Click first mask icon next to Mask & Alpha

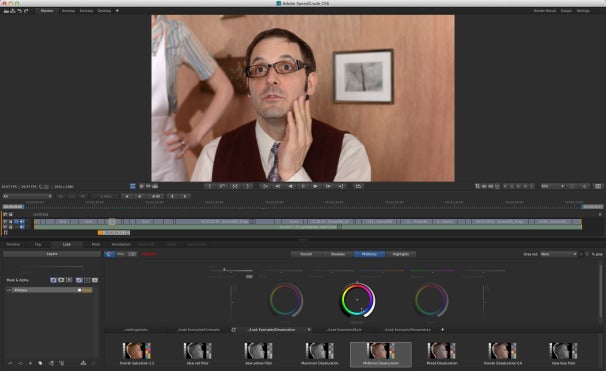point(53,280)
